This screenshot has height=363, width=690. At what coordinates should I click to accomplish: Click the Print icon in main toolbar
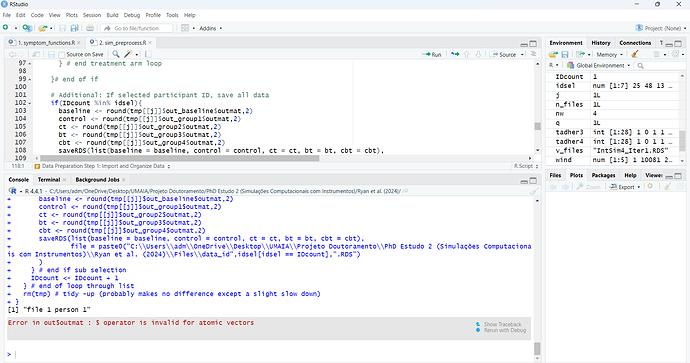(x=90, y=28)
